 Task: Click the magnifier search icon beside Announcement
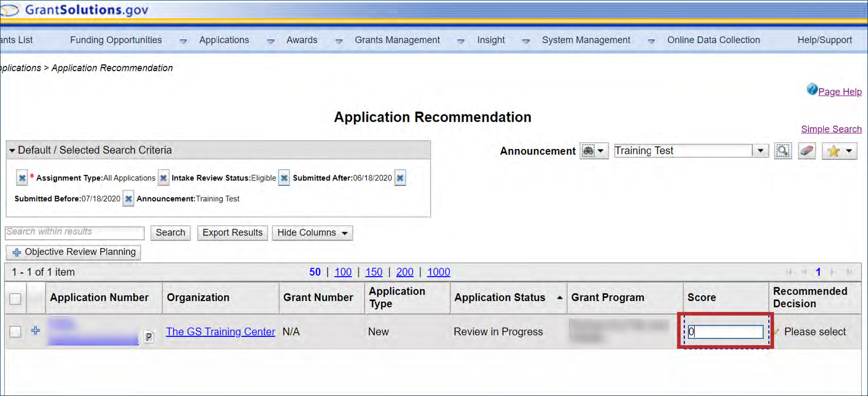click(782, 151)
